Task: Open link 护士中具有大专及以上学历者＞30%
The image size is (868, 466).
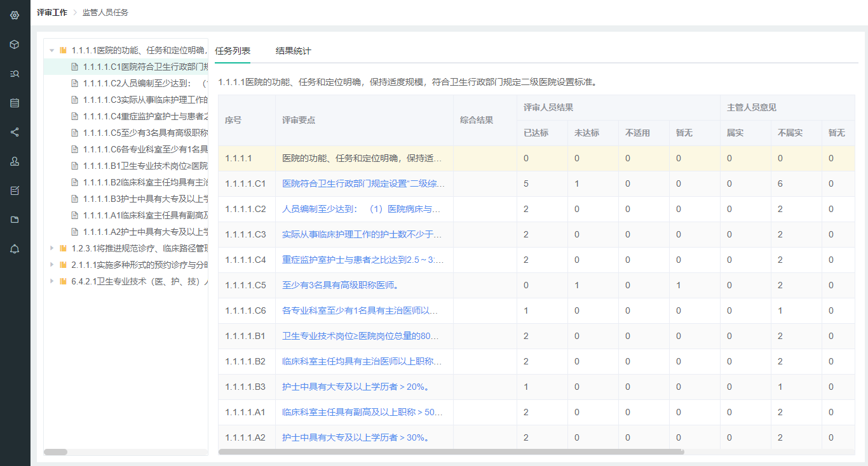Action: [355, 437]
